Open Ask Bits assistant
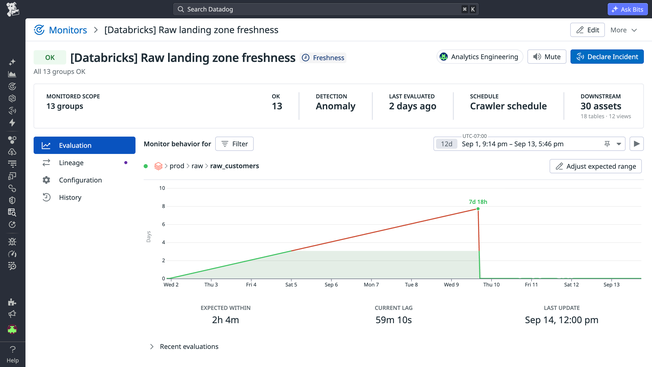Image resolution: width=652 pixels, height=367 pixels. tap(627, 9)
